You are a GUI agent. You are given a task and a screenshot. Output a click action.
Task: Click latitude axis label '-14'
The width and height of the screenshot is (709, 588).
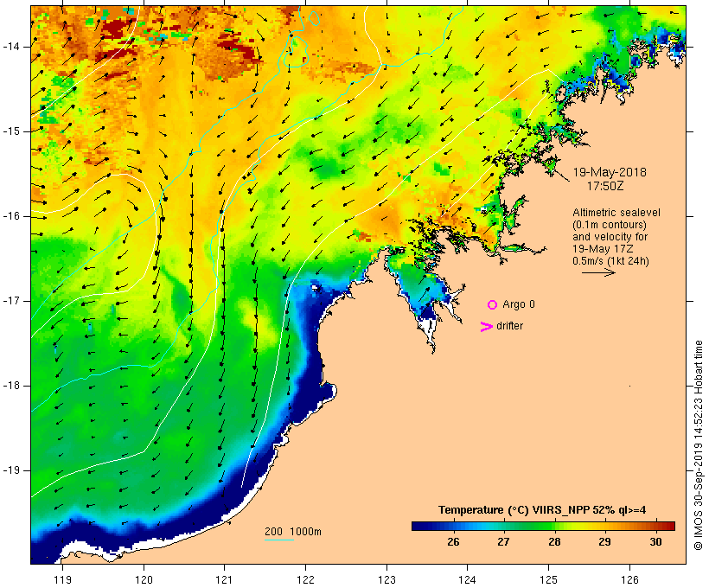[10, 47]
